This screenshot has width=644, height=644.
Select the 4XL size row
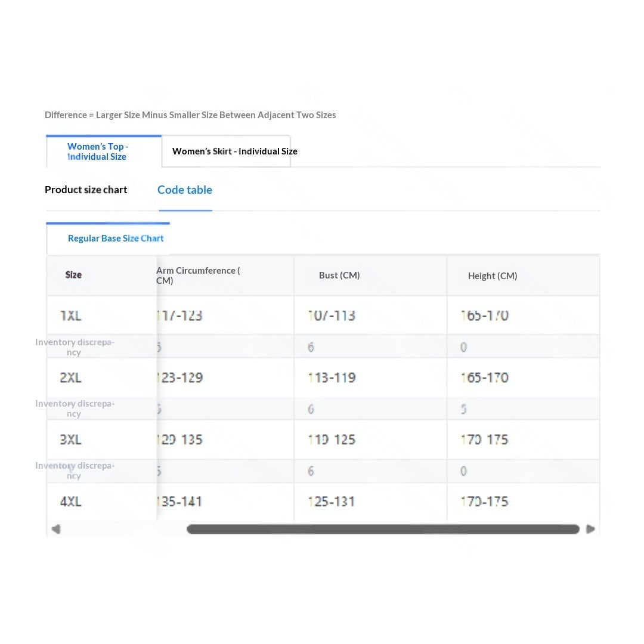(x=323, y=501)
